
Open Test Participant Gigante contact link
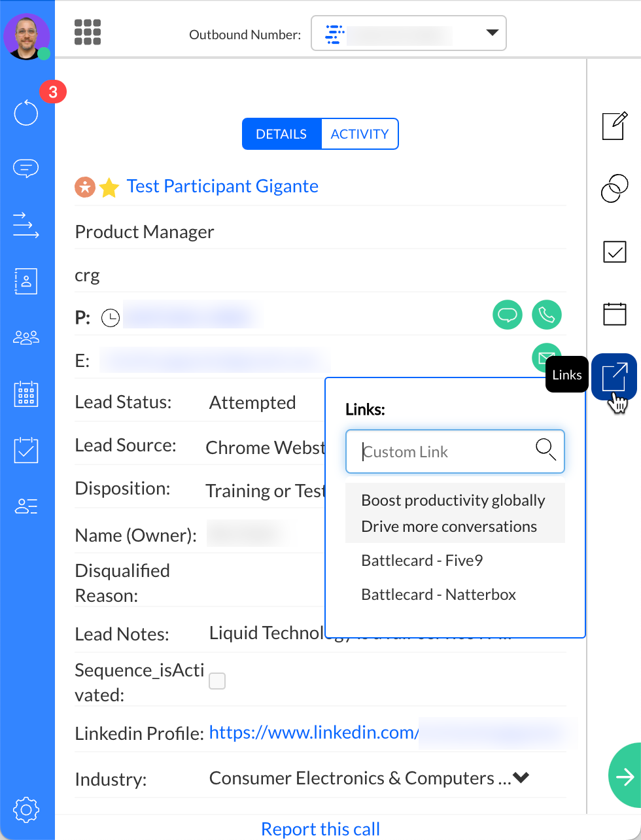pyautogui.click(x=222, y=186)
